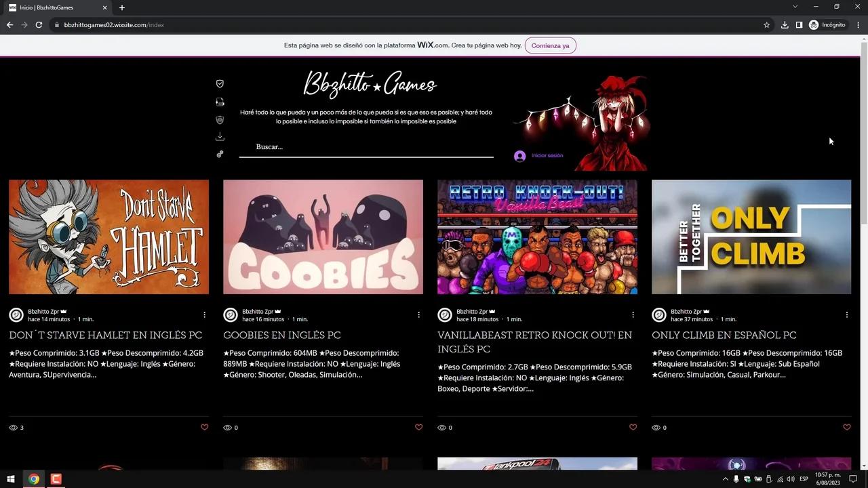868x488 pixels.
Task: Click the browser address bar URL
Action: [x=114, y=25]
